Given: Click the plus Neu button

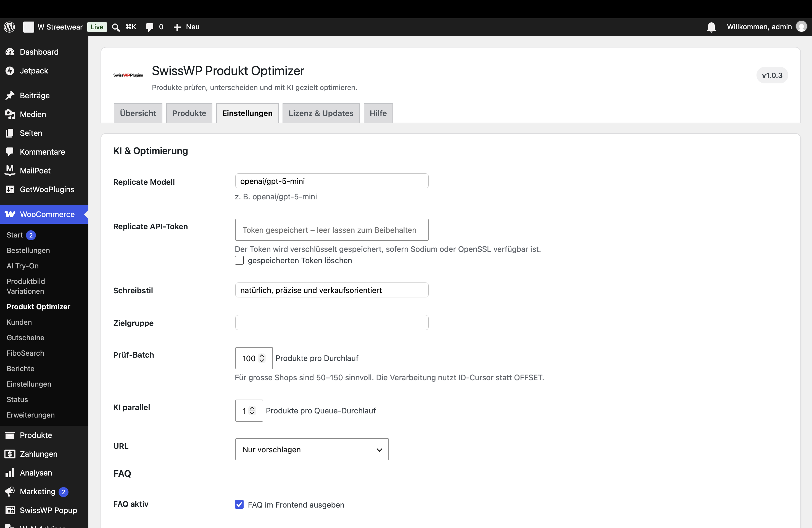Looking at the screenshot, I should click(x=186, y=27).
